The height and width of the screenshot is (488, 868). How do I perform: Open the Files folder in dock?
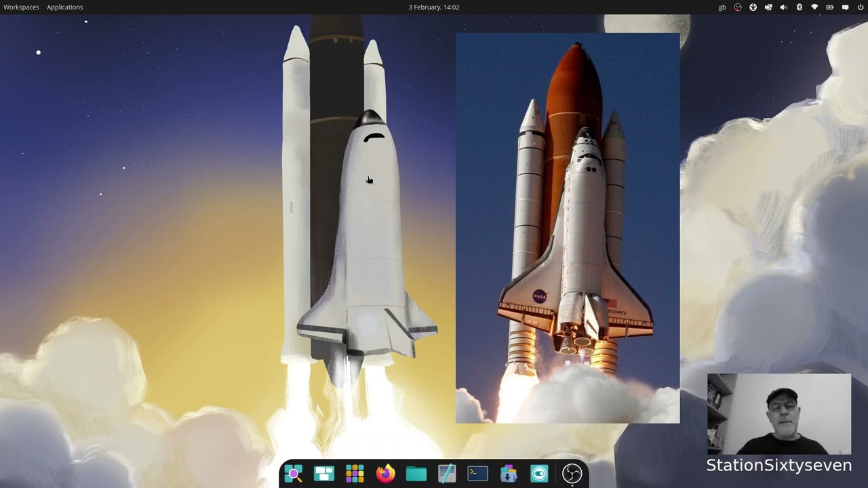416,473
